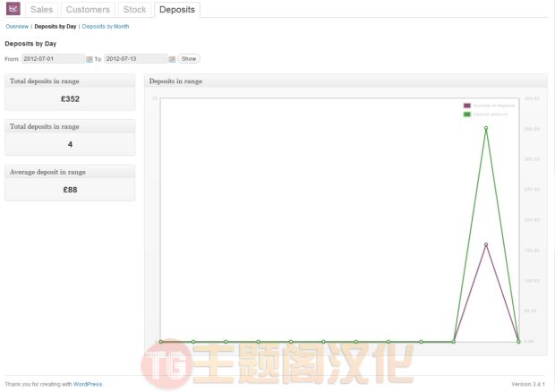This screenshot has width=555, height=392.
Task: Click the Deposit amount legend label
Action: pos(491,114)
